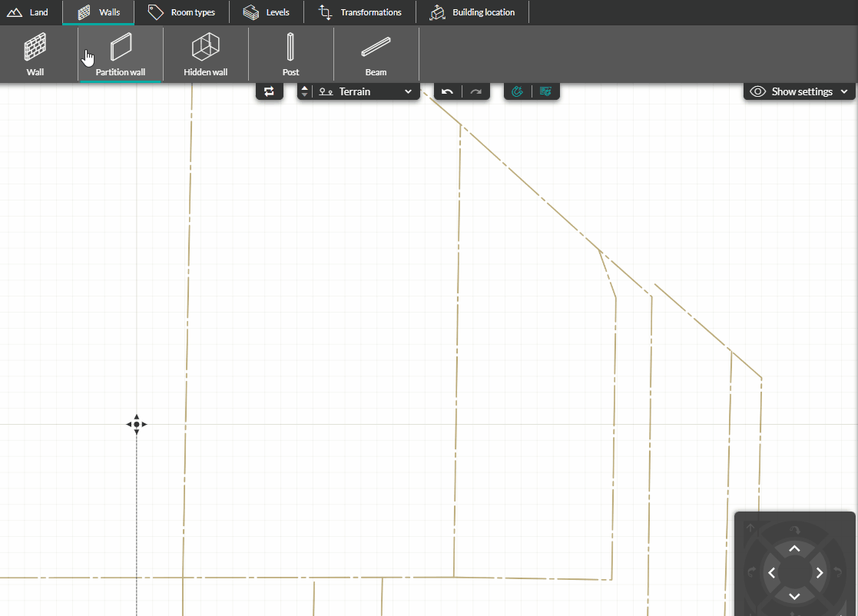
Task: Toggle the terrain display option
Action: pyautogui.click(x=546, y=91)
